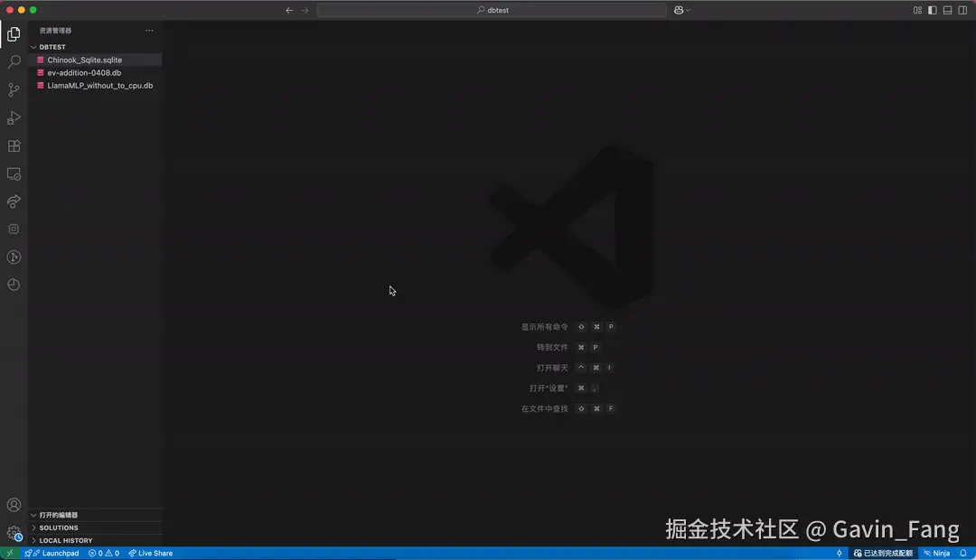
Task: Click the 显示所有命令 shortcut hint
Action: (544, 327)
